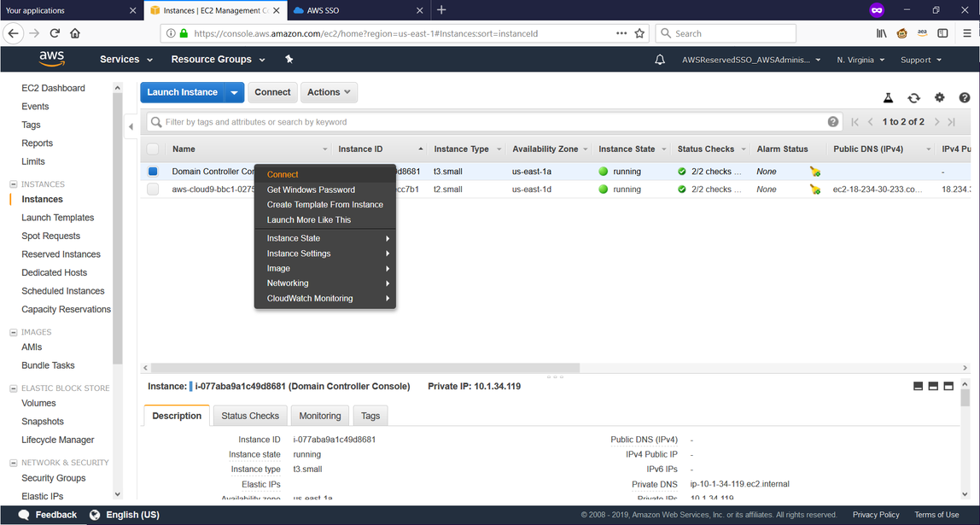Switch to the Tags tab
Screen dimensions: 980x525
click(370, 416)
